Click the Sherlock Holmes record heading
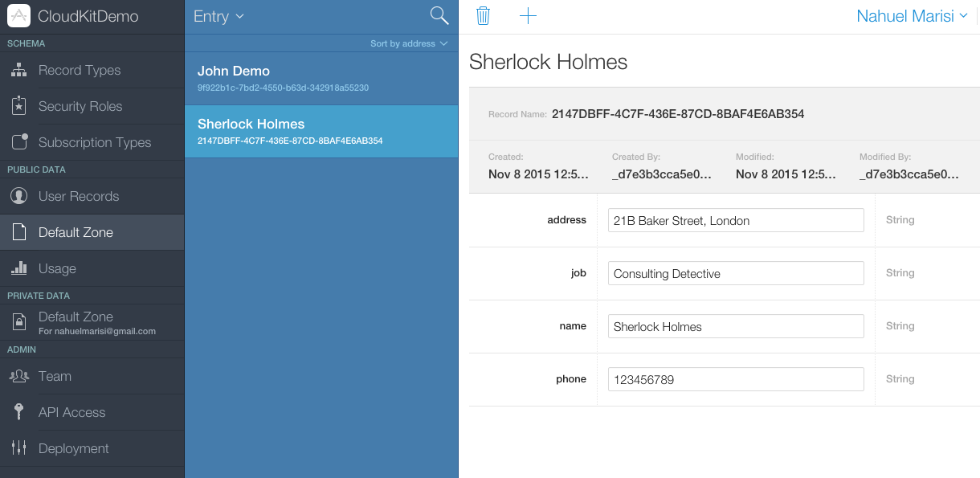 [549, 62]
